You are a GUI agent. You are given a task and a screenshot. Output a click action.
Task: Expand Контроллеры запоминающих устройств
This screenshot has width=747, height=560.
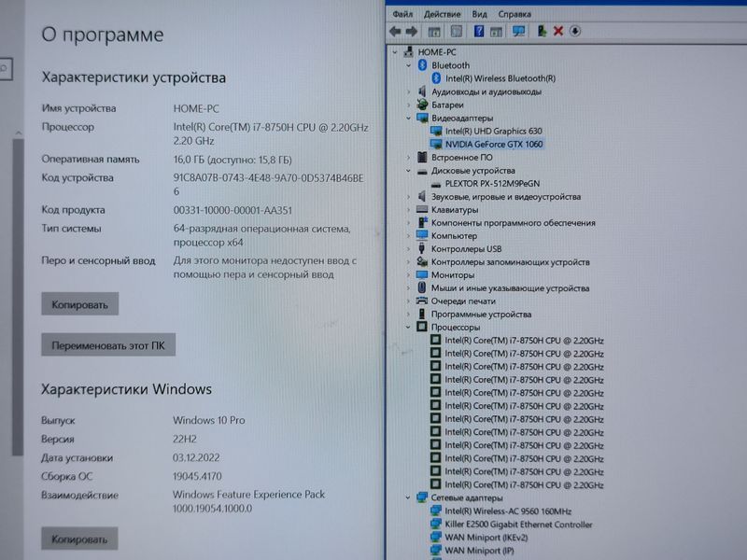click(x=408, y=262)
